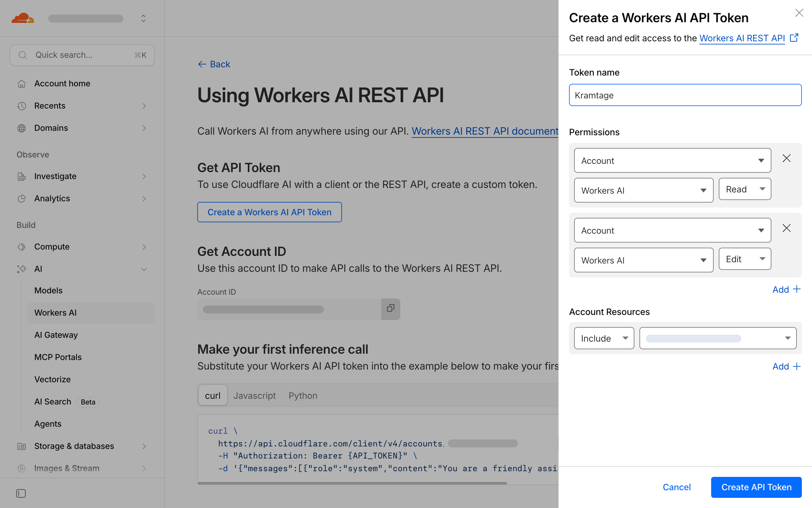Open the Edit access level dropdown

(x=744, y=259)
